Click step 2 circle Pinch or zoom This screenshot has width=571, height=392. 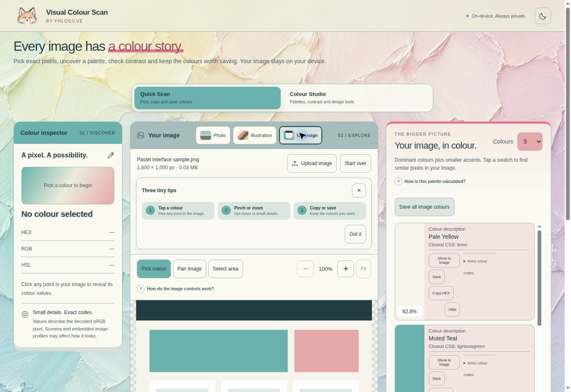(226, 210)
